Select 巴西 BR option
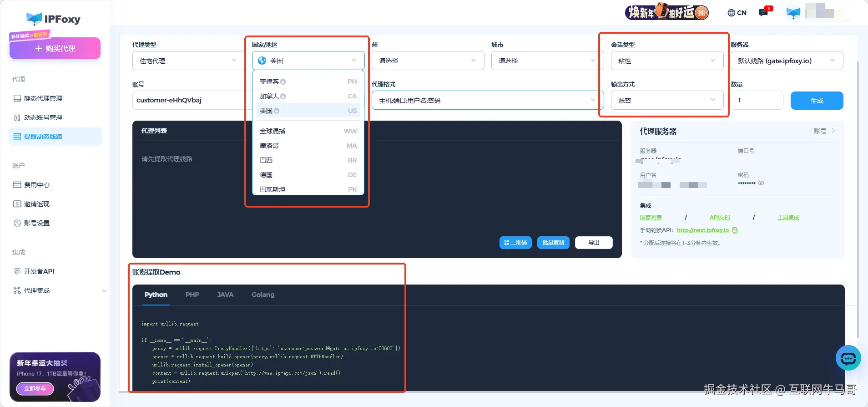The width and height of the screenshot is (868, 407). click(308, 160)
